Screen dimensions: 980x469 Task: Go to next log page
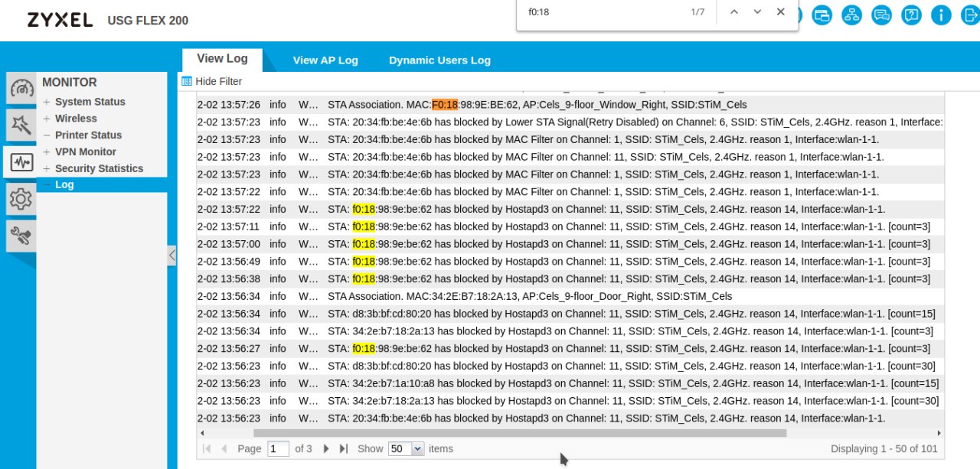(x=326, y=449)
